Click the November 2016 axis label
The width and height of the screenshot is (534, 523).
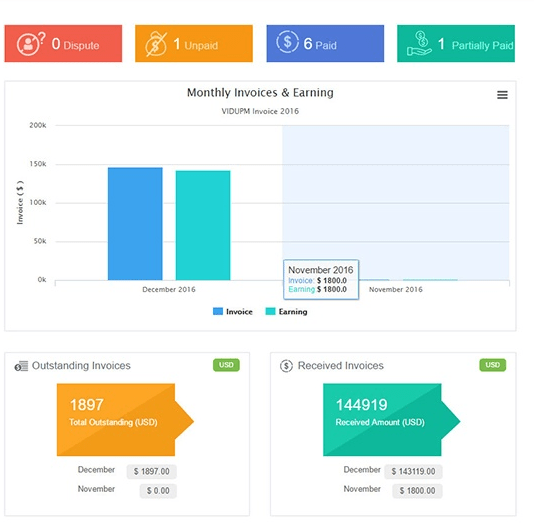(x=396, y=290)
